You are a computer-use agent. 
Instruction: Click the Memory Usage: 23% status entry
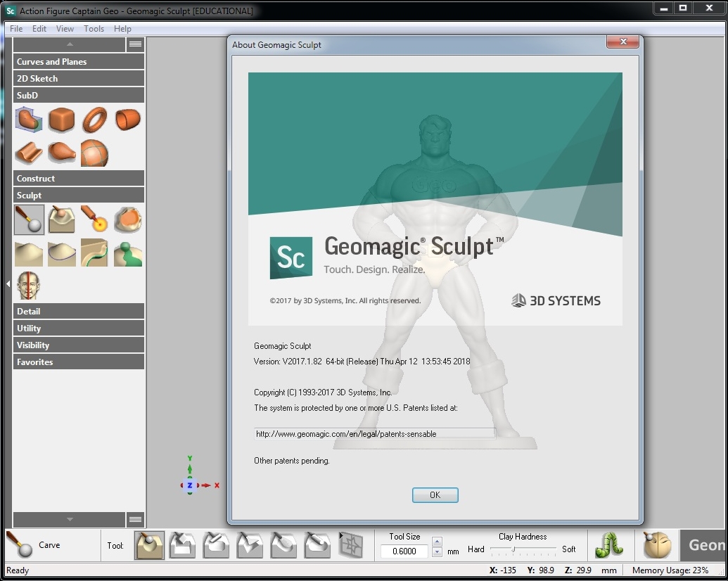pyautogui.click(x=670, y=570)
